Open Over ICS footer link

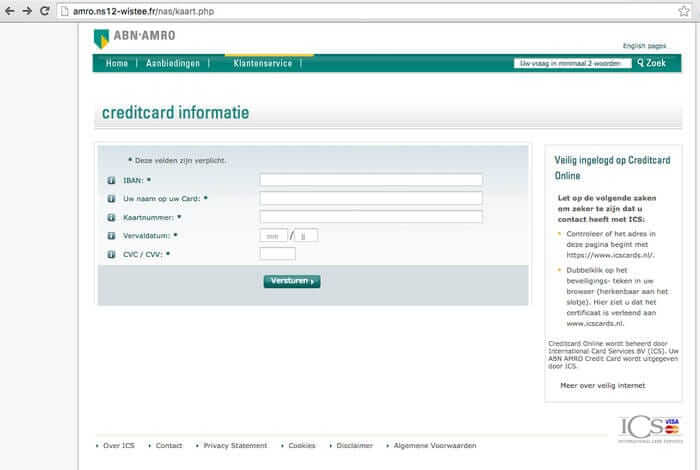pos(119,445)
